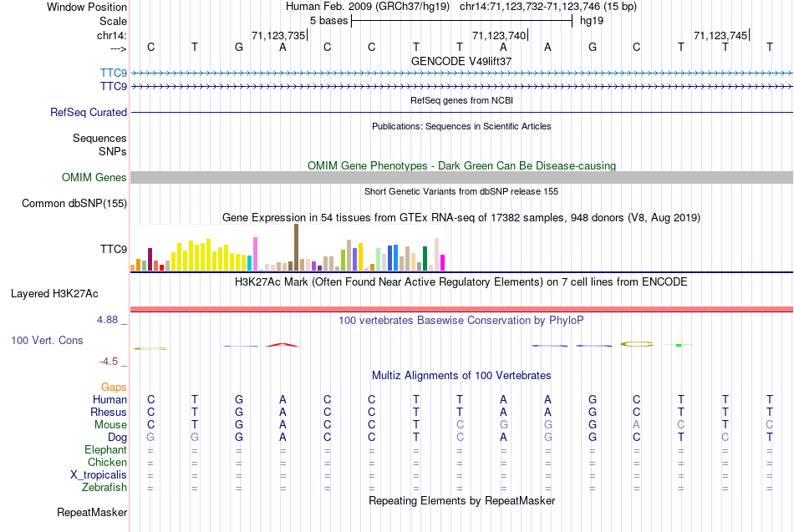The width and height of the screenshot is (794, 532).
Task: Click the tallest brown bar in GTEx chart
Action: pos(296,247)
